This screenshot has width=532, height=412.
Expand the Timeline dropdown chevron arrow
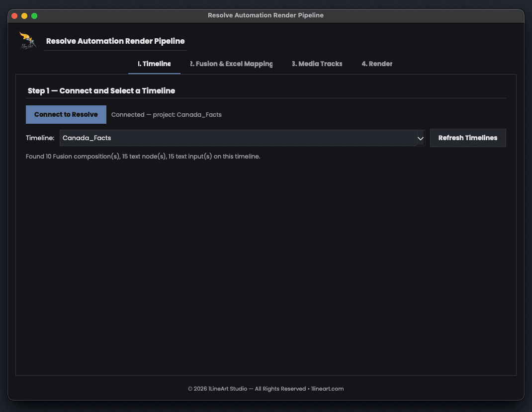pos(420,138)
